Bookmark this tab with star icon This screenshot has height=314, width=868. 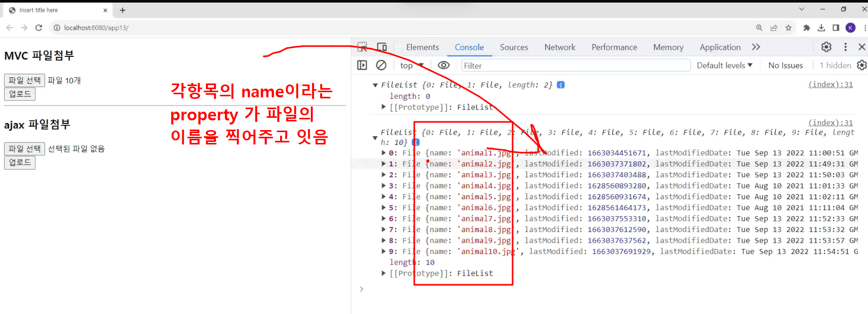789,28
